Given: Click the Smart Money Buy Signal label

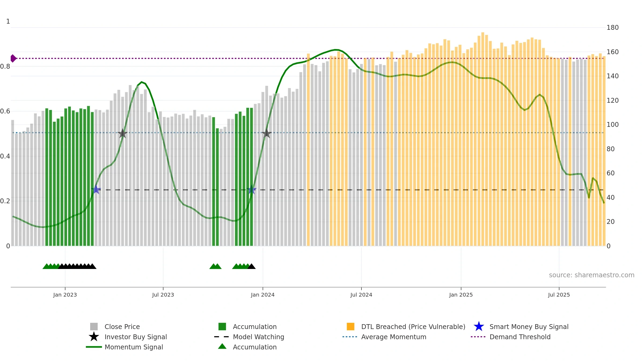Looking at the screenshot, I should pyautogui.click(x=529, y=327).
